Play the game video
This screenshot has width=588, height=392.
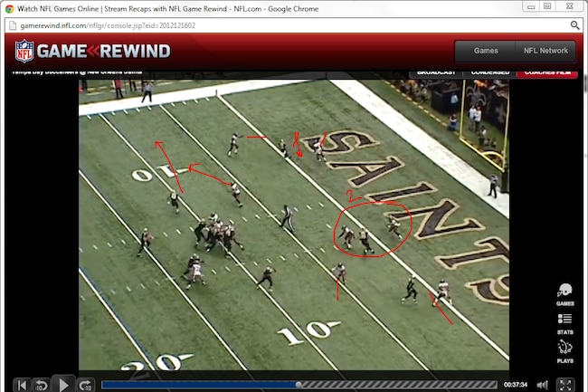(63, 385)
